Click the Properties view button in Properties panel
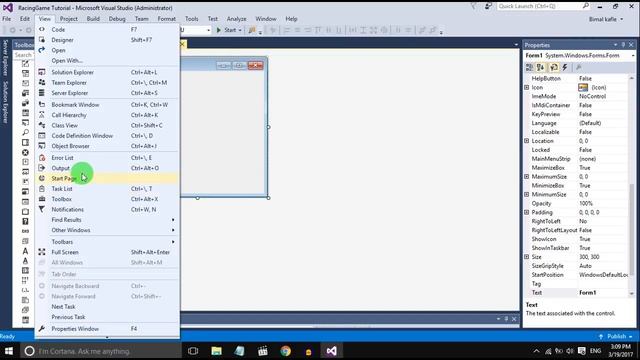Image resolution: width=640 pixels, height=360 pixels. 554,67
